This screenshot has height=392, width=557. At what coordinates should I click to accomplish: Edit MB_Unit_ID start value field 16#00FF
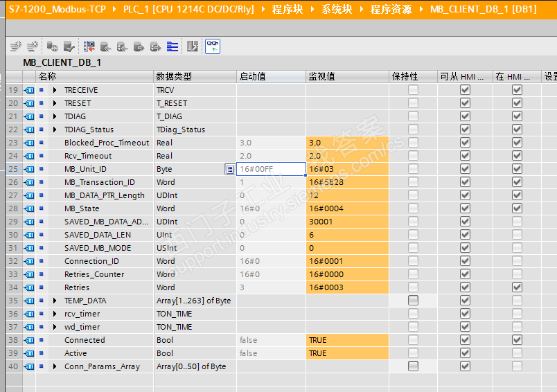tap(271, 169)
